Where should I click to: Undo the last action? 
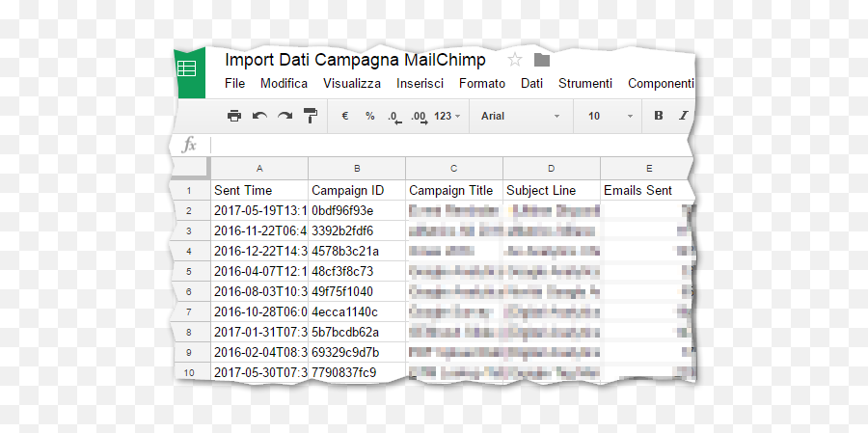[259, 116]
